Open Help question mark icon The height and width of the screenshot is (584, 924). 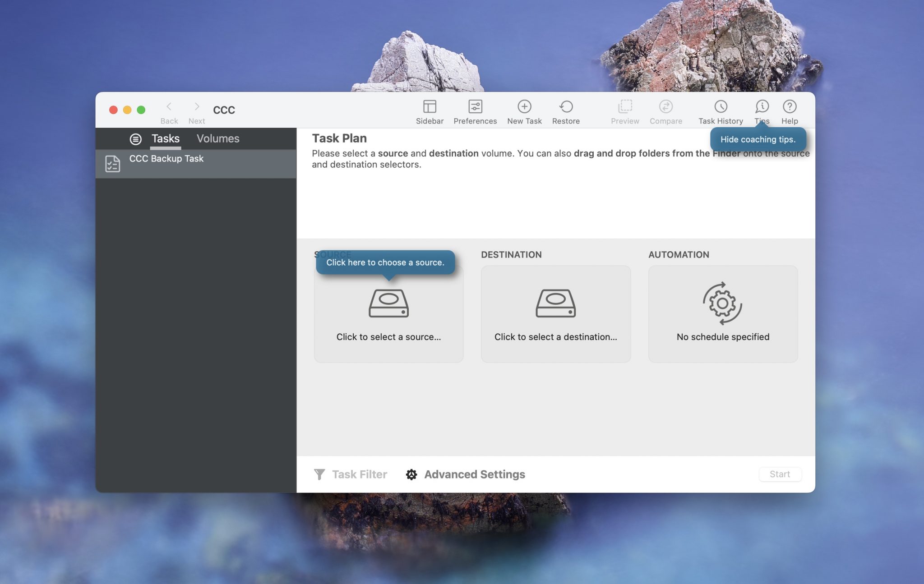coord(790,106)
